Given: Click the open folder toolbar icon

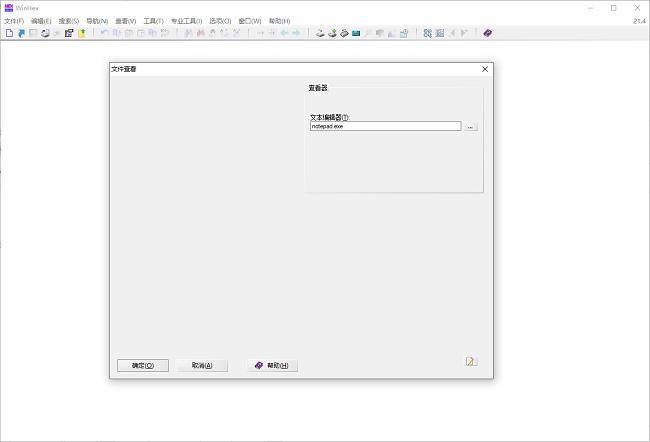Looking at the screenshot, I should click(81, 33).
